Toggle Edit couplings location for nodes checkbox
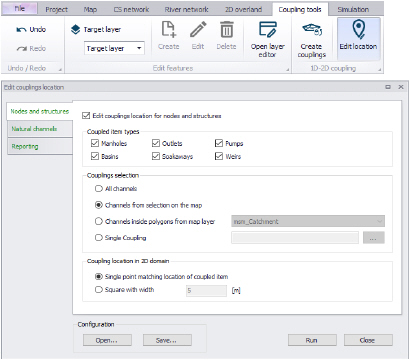The height and width of the screenshot is (360, 410). pos(86,116)
